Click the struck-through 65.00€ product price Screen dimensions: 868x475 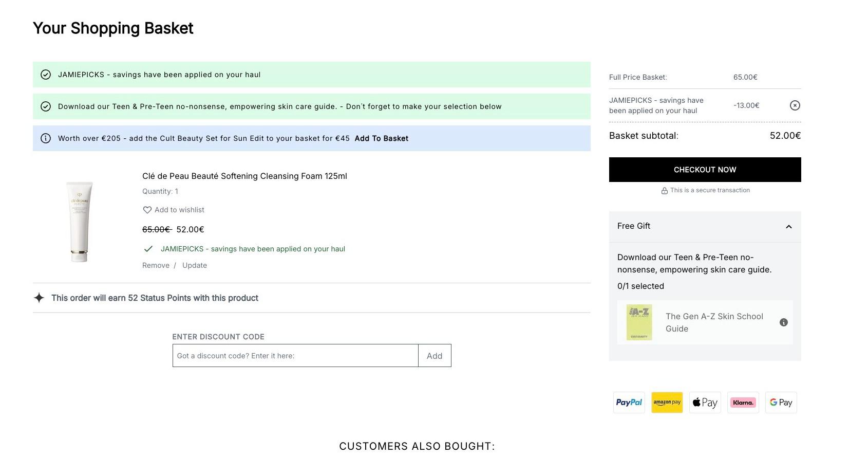point(156,229)
